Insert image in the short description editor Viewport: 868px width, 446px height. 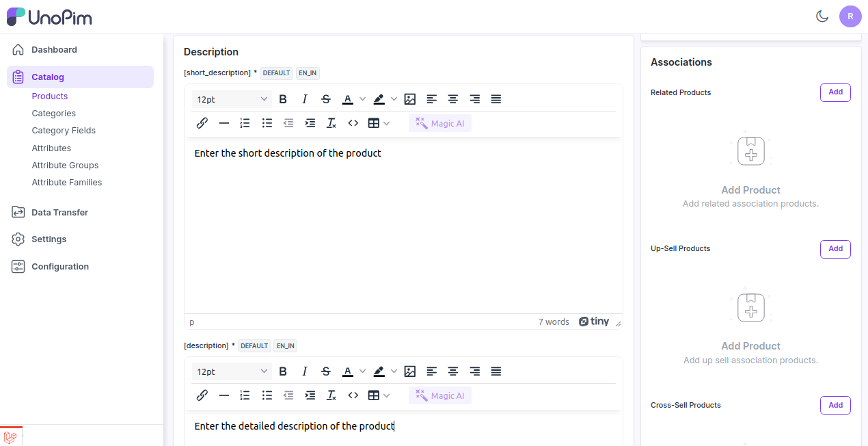tap(410, 99)
